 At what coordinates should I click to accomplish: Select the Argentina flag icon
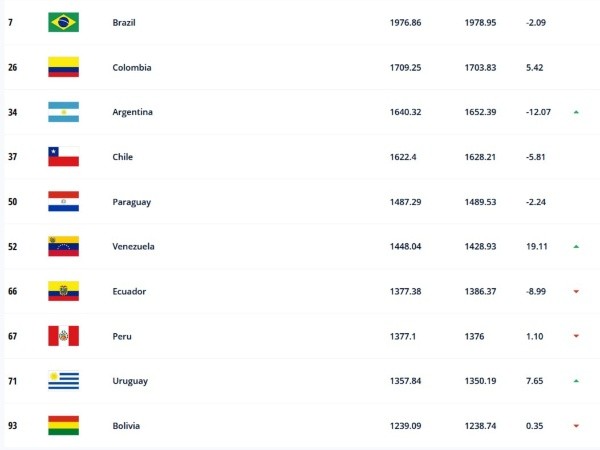[x=63, y=112]
